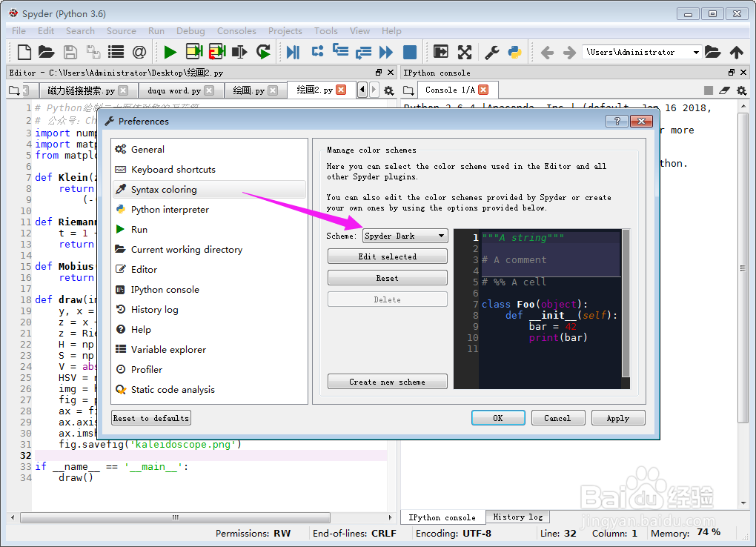The image size is (756, 547).
Task: Click Create new scheme button
Action: click(387, 382)
